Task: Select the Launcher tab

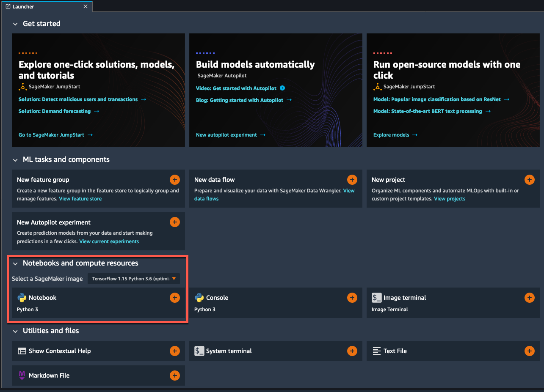Action: (47, 6)
